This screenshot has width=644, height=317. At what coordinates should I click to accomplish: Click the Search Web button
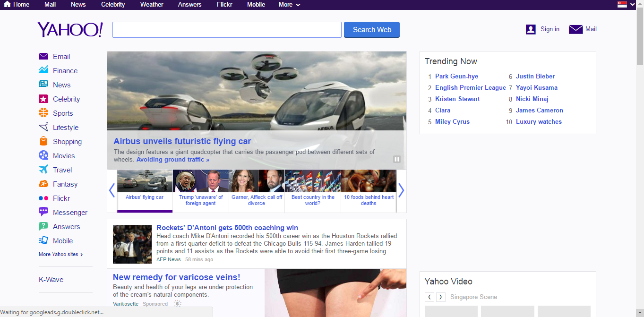pyautogui.click(x=372, y=29)
